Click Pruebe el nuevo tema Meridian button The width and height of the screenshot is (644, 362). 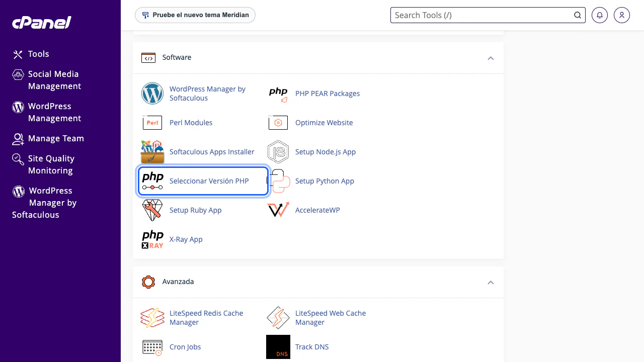tap(195, 15)
